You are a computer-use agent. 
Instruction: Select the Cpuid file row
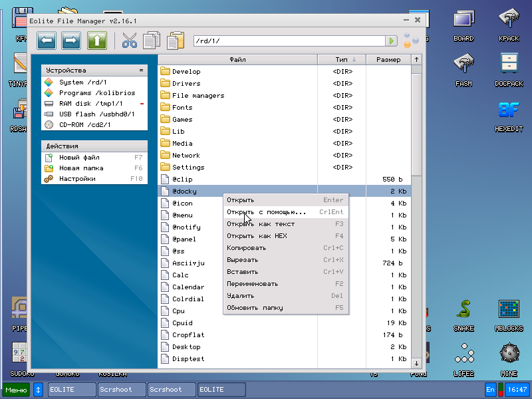pos(285,323)
